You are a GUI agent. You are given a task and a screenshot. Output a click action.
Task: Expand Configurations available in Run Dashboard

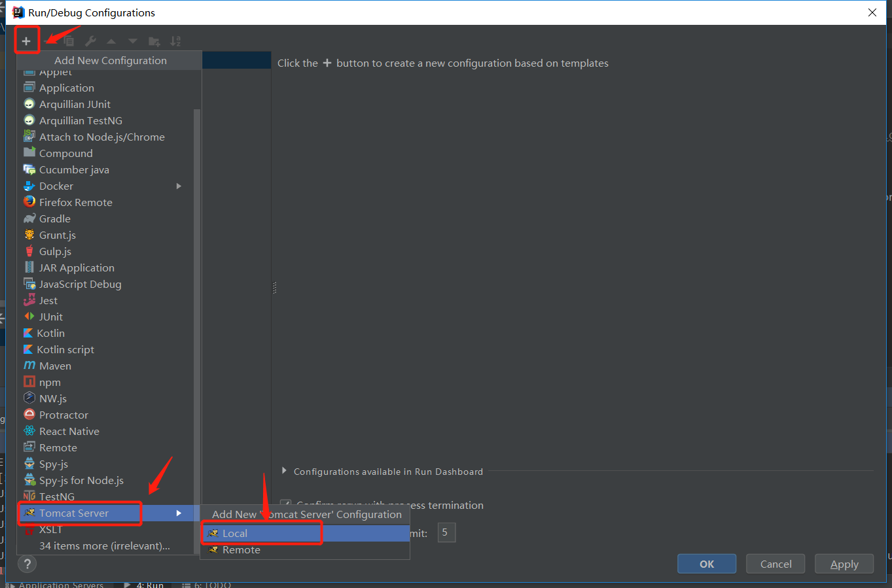(284, 471)
